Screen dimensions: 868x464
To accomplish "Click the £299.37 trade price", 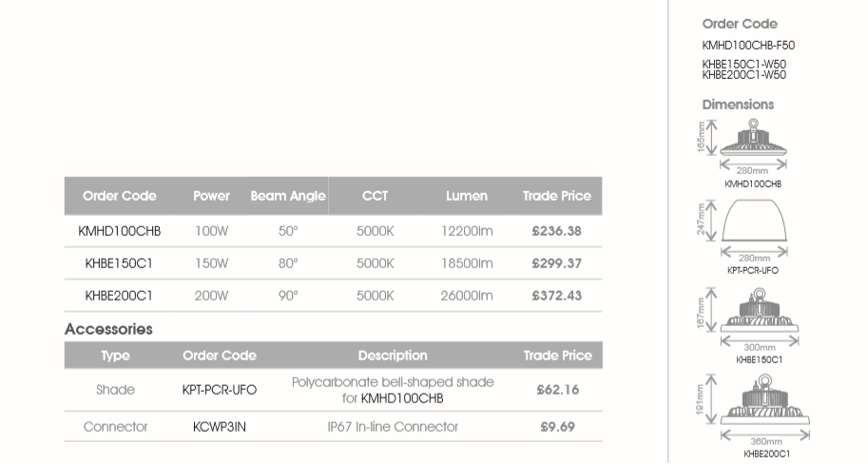I will coord(556,263).
